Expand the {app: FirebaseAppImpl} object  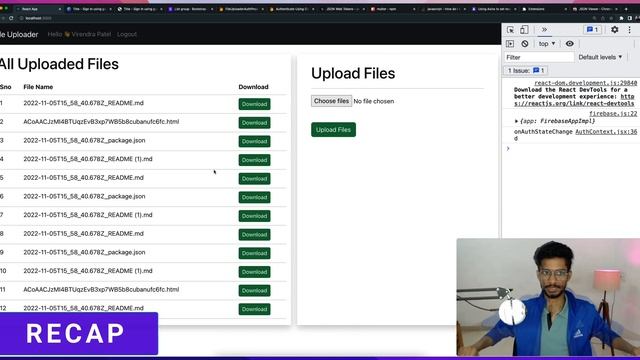click(x=516, y=121)
